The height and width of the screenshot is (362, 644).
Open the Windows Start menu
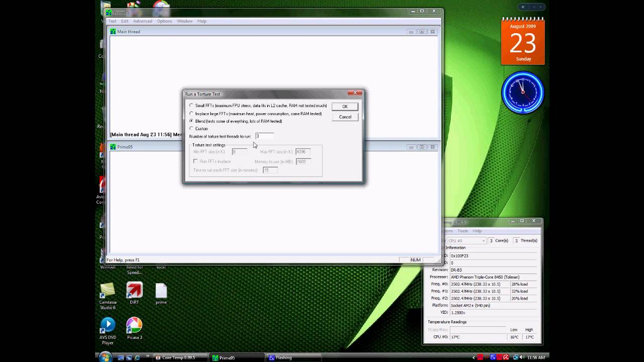pos(105,357)
